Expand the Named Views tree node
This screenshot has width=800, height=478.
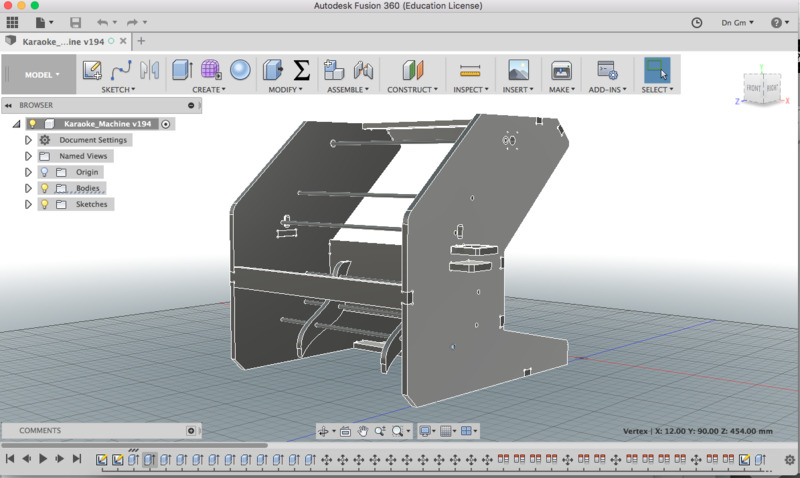(29, 156)
